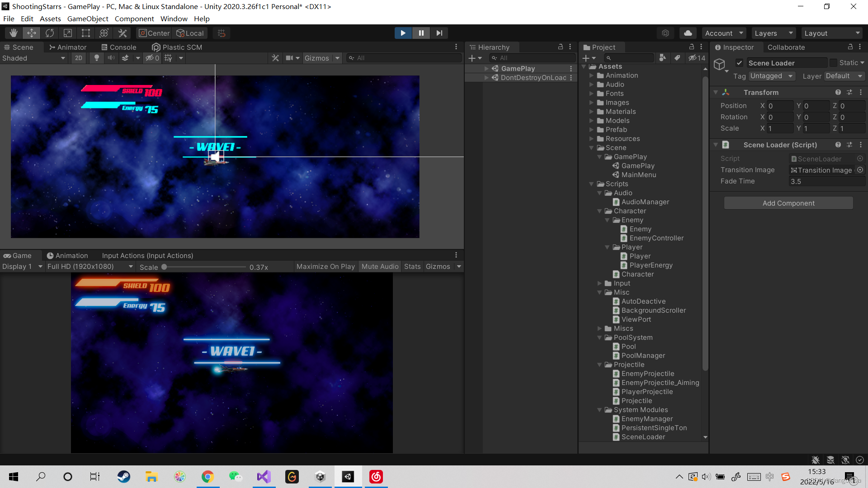
Task: Open Steam from the Windows taskbar
Action: (123, 477)
